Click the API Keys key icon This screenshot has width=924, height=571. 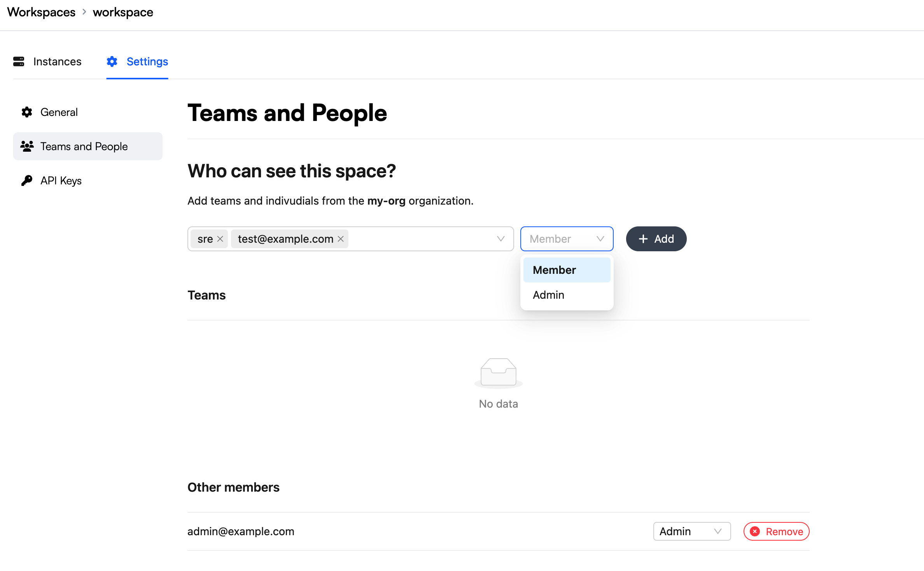27,180
